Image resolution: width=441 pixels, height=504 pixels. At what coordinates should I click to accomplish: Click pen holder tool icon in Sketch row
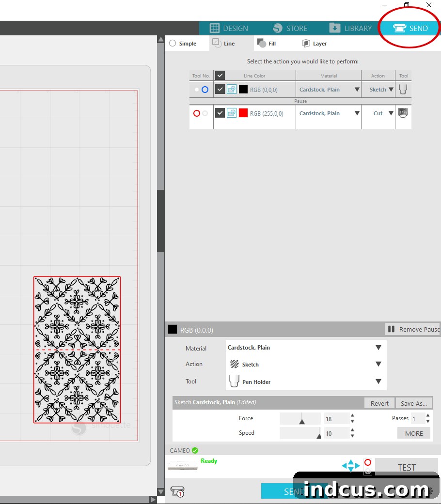[403, 89]
